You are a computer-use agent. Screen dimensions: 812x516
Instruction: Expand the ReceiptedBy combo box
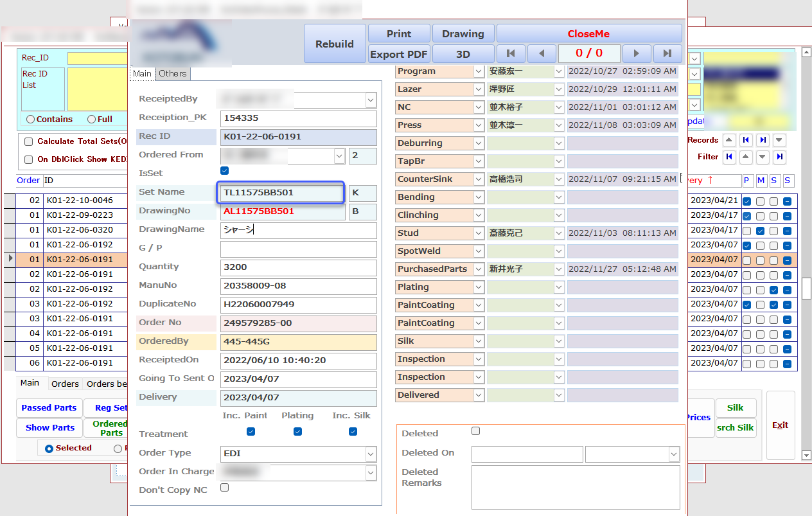pyautogui.click(x=371, y=100)
